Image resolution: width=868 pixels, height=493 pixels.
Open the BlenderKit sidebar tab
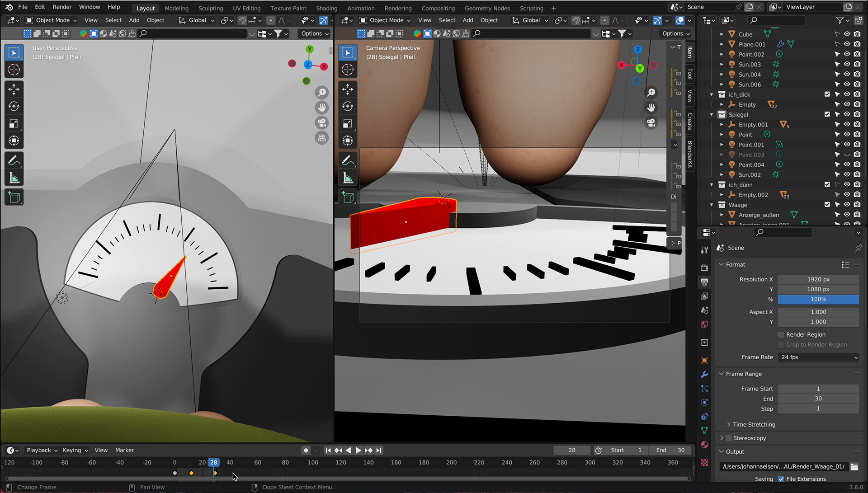(x=690, y=154)
